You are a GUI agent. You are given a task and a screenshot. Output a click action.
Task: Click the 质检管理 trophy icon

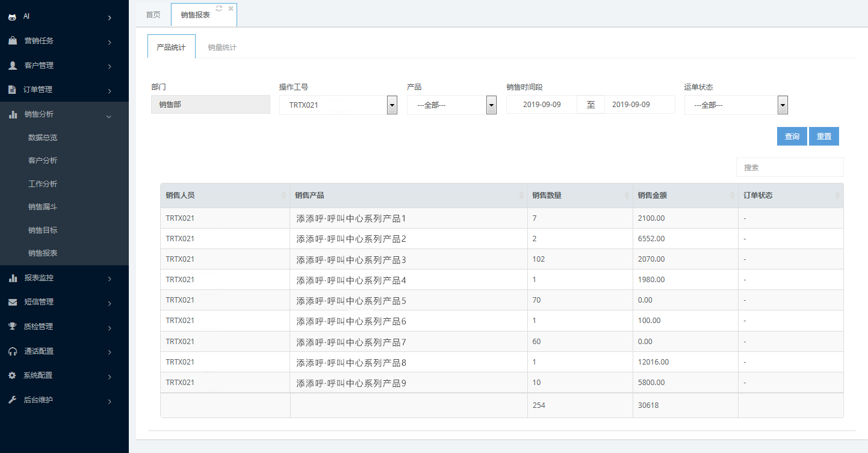coord(12,327)
